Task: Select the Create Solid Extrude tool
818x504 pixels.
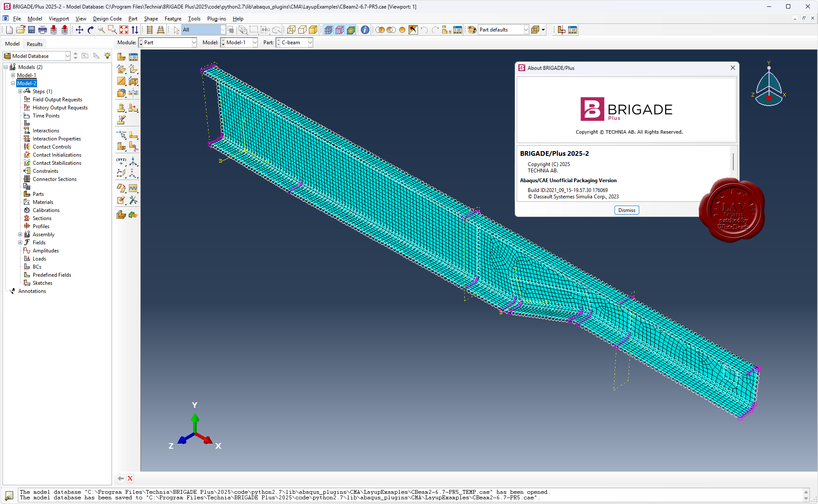Action: tap(121, 69)
